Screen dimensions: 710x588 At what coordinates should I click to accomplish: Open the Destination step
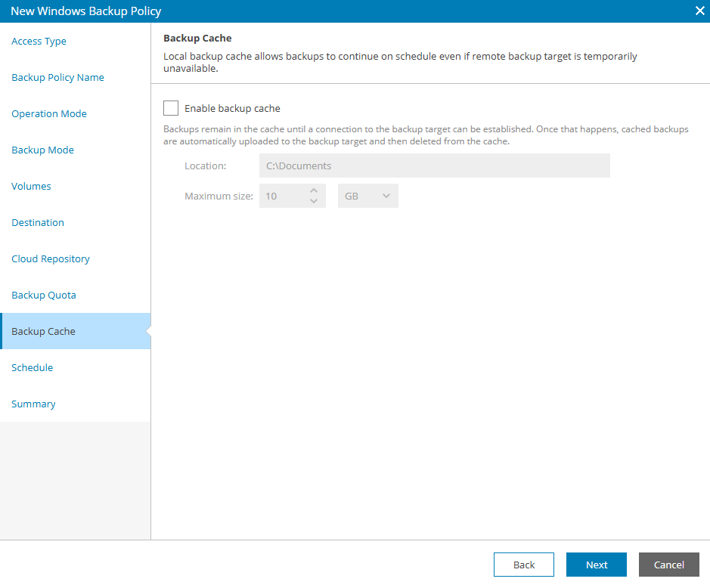(38, 223)
